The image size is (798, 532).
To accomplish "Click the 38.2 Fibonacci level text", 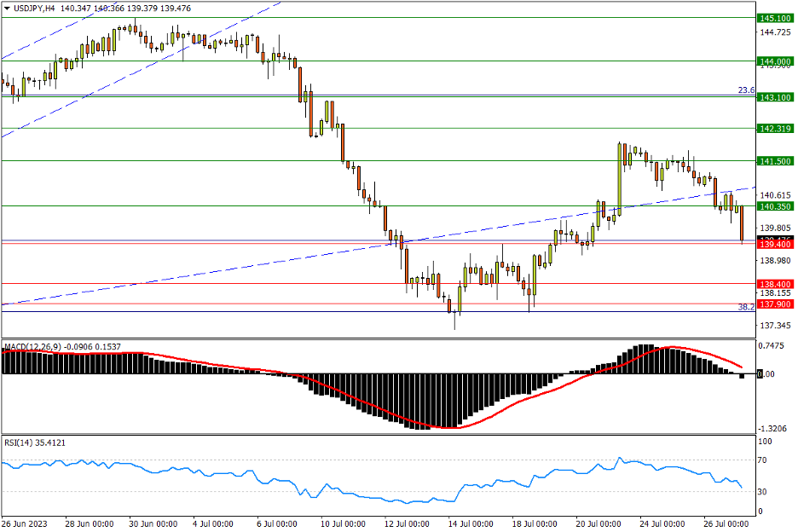I will pyautogui.click(x=745, y=305).
